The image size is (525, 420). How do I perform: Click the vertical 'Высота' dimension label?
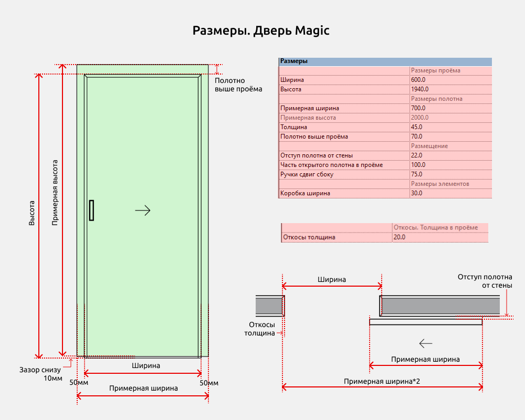[31, 213]
